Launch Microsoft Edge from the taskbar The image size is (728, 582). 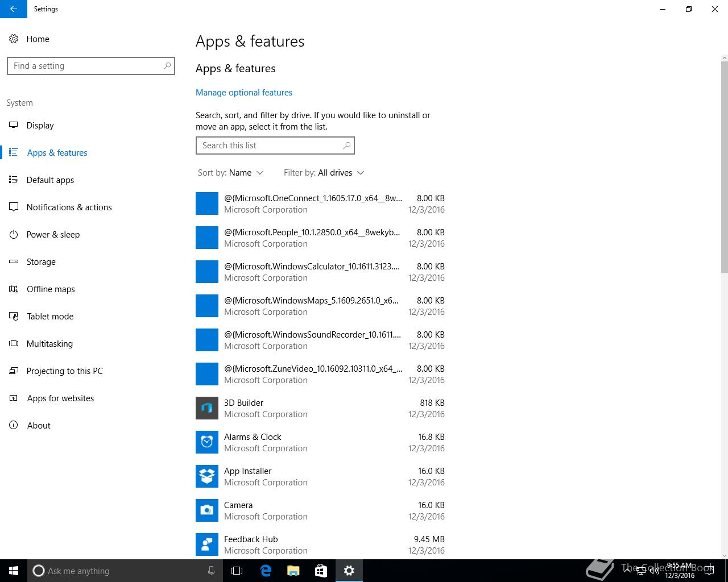266,571
